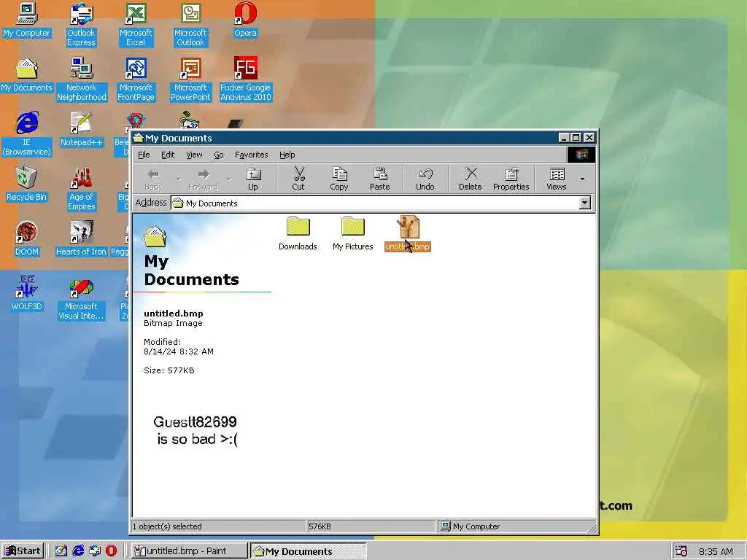Select the Microsoft Excel desktop shortcut
Viewport: 747px width, 560px height.
[x=136, y=25]
